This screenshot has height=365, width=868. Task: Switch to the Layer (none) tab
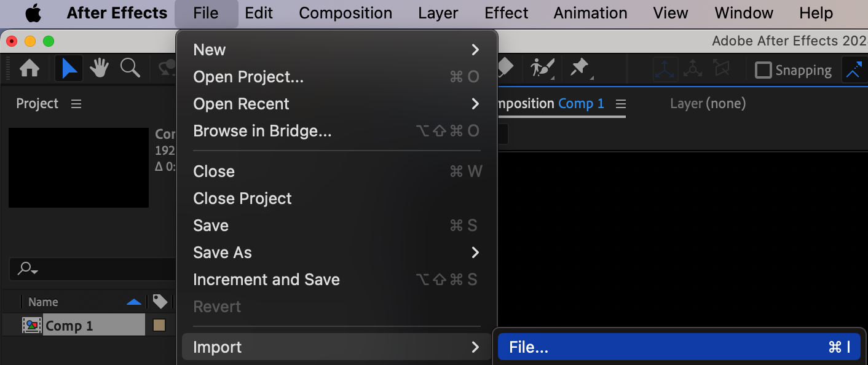(x=708, y=104)
